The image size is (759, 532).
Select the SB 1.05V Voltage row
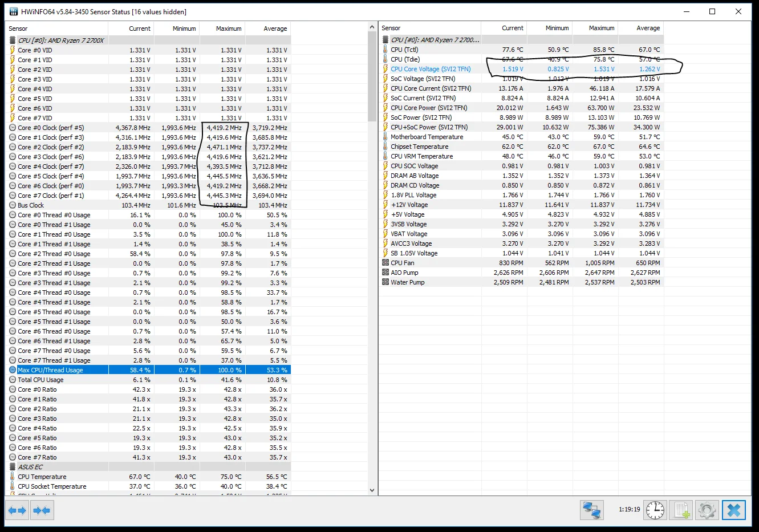(521, 253)
